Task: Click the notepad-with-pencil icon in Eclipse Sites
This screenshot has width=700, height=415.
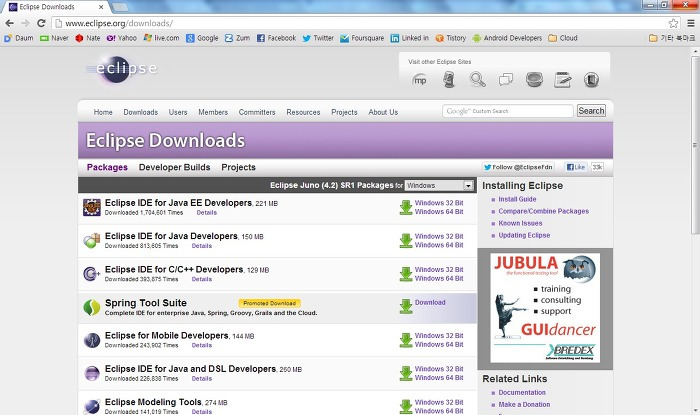Action: [562, 80]
